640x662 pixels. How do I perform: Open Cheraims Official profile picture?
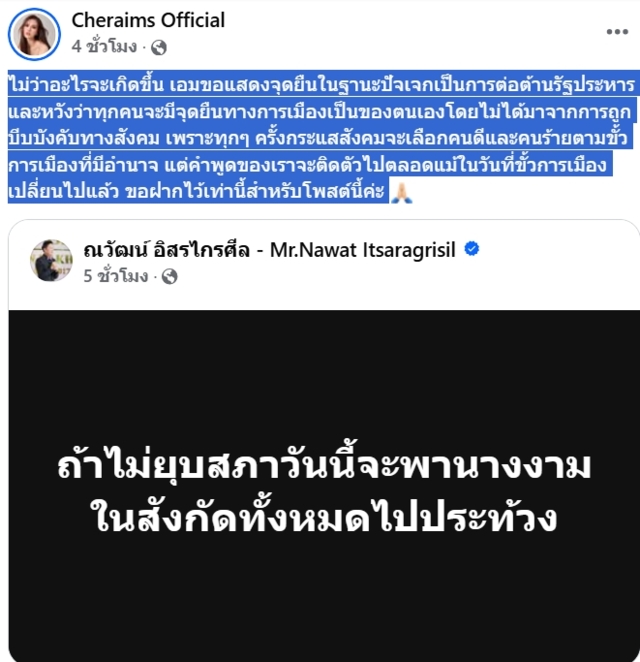(x=34, y=34)
